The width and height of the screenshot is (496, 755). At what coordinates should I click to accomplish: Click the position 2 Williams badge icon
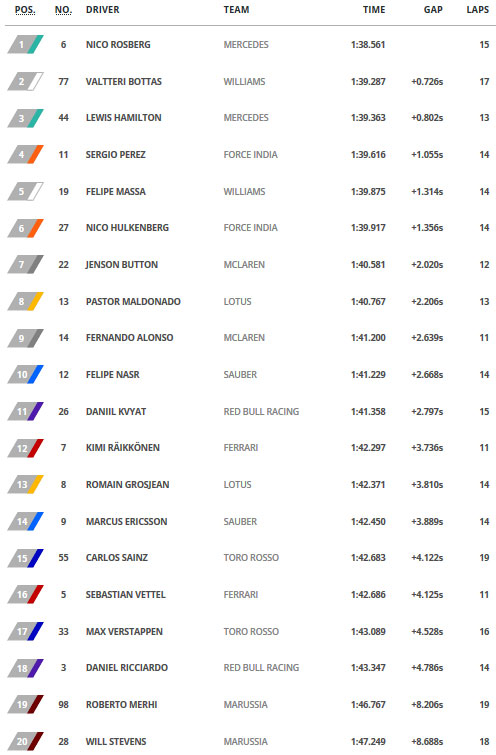coord(26,81)
